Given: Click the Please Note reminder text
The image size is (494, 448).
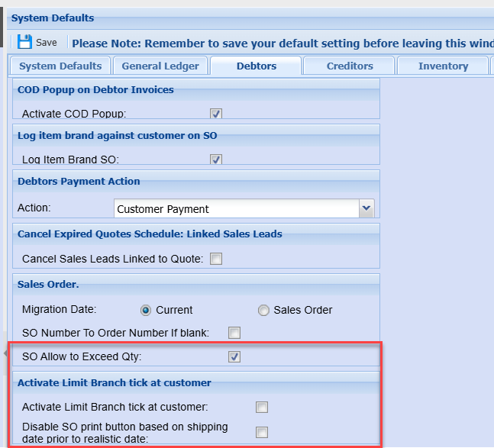Looking at the screenshot, I should tap(283, 44).
